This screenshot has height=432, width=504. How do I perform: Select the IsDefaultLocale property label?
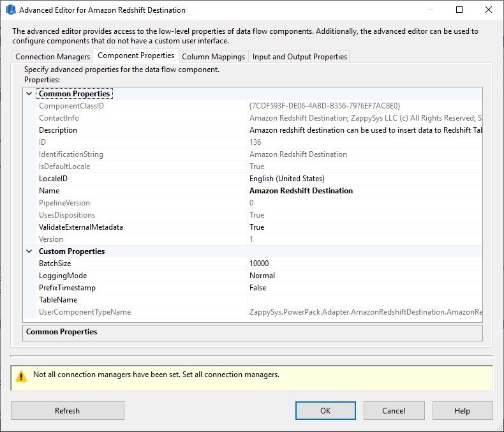pyautogui.click(x=64, y=167)
